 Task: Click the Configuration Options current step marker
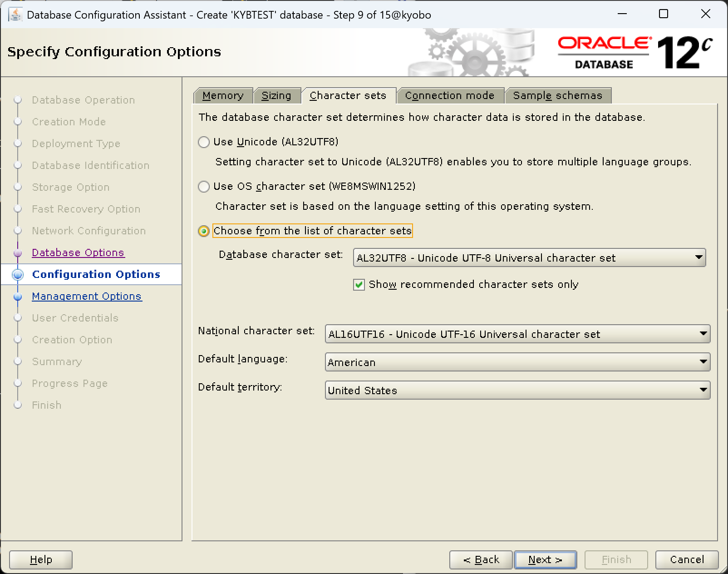click(x=18, y=275)
